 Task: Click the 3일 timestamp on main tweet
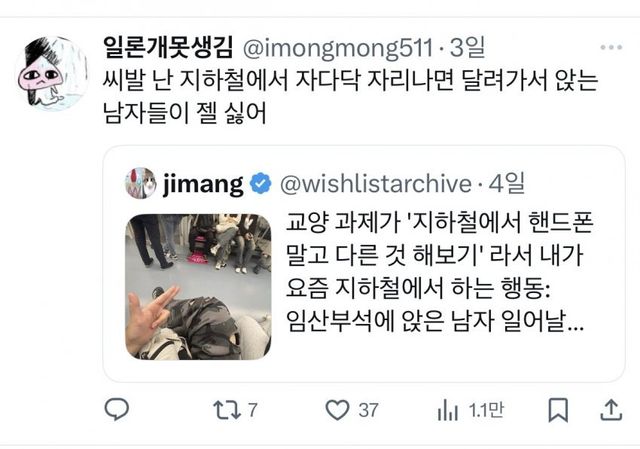click(467, 47)
